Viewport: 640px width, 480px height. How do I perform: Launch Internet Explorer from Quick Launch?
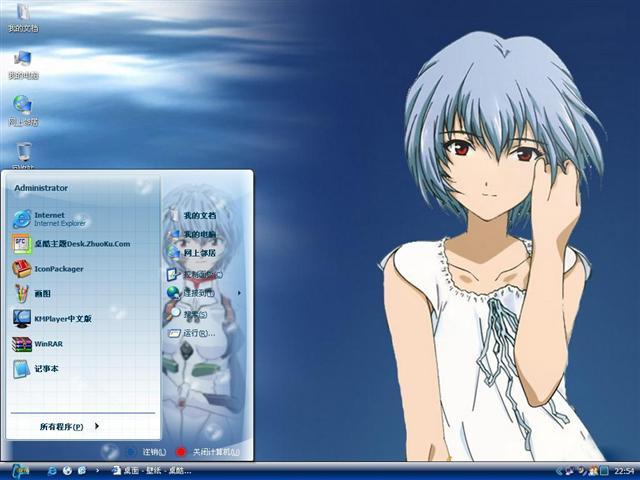[x=52, y=471]
